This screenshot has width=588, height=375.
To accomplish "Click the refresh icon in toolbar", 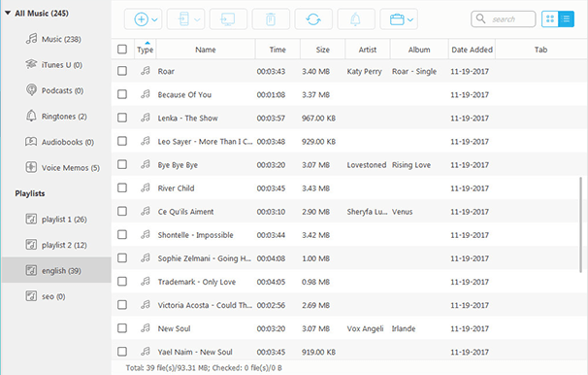I will pos(313,19).
